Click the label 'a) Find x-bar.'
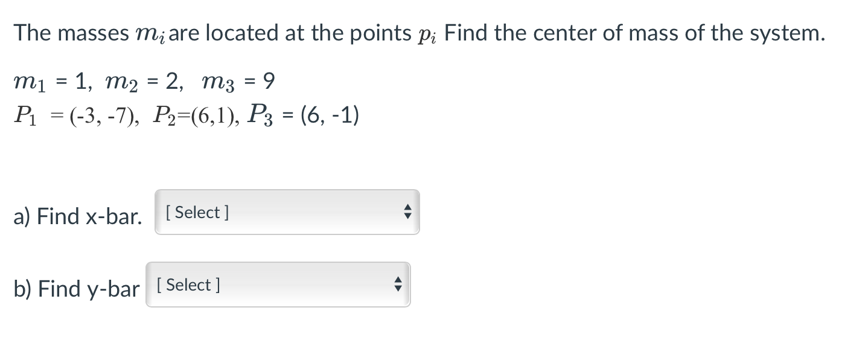868x348 pixels. (x=77, y=216)
